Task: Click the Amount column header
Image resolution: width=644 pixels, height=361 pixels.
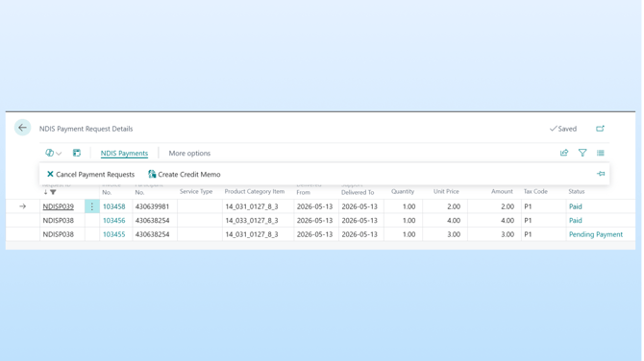Action: pyautogui.click(x=502, y=192)
